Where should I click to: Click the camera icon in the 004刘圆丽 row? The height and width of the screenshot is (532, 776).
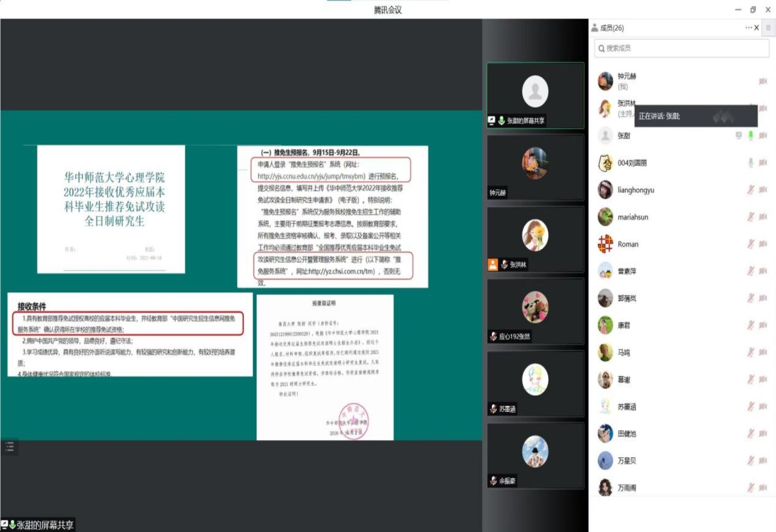coord(763,163)
